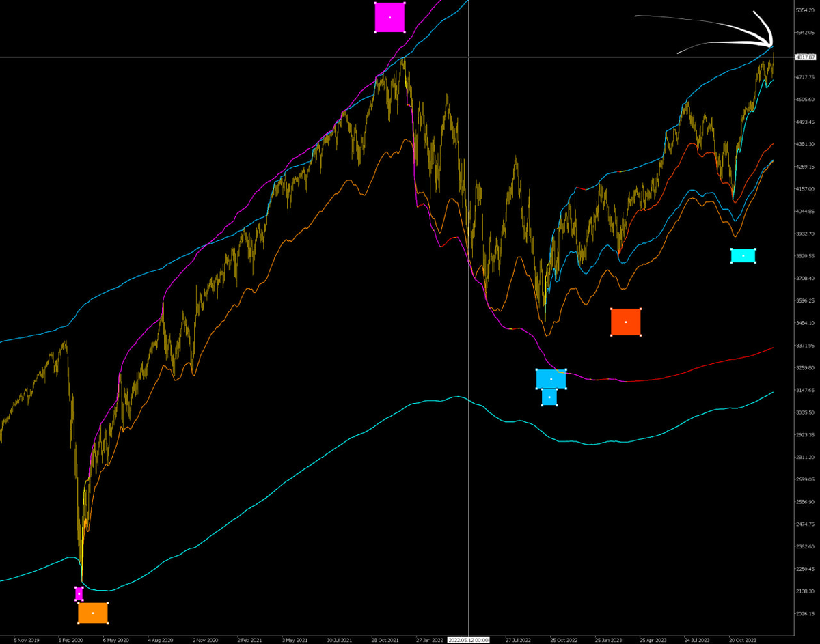
Task: Select the orange rectangle below the 2020 low
Action: coord(93,613)
